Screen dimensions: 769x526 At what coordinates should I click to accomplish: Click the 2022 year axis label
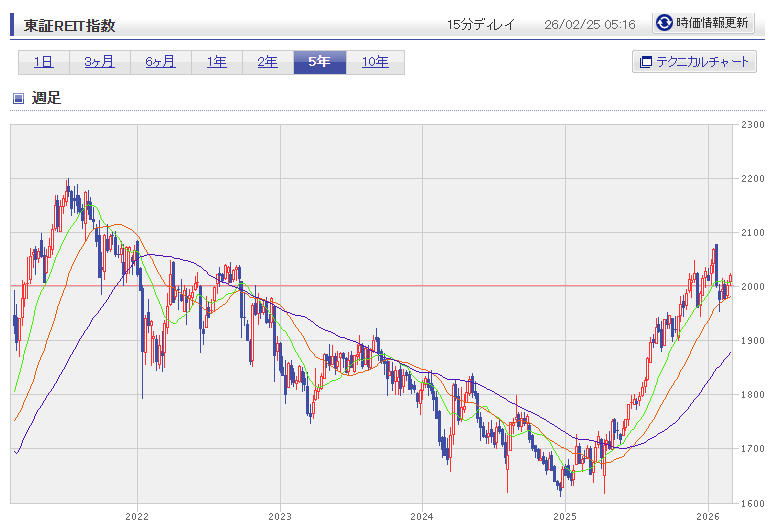coord(137,516)
